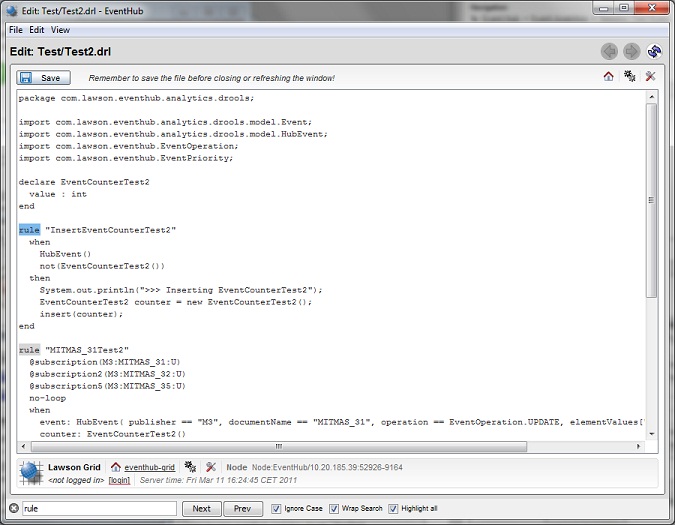Toggle the Wrap Search checkbox
Viewport: 675px width, 525px height.
coord(334,509)
